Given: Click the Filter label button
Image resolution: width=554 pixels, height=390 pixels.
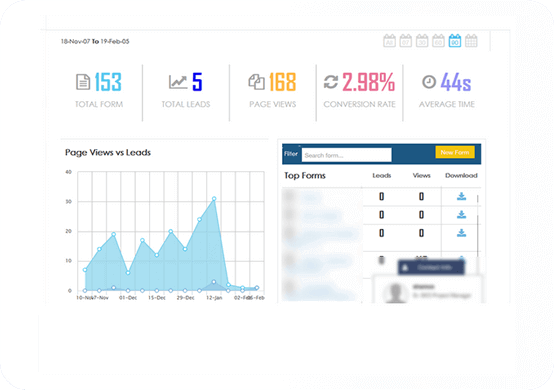Looking at the screenshot, I should 291,154.
